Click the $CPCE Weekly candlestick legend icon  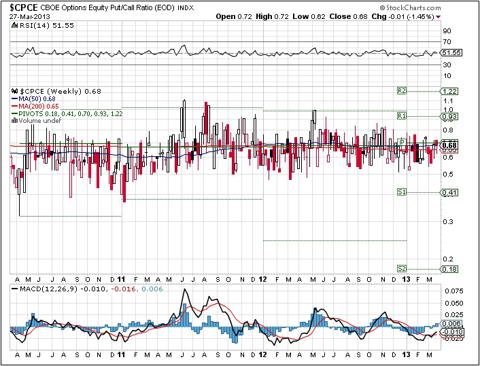tap(15, 91)
